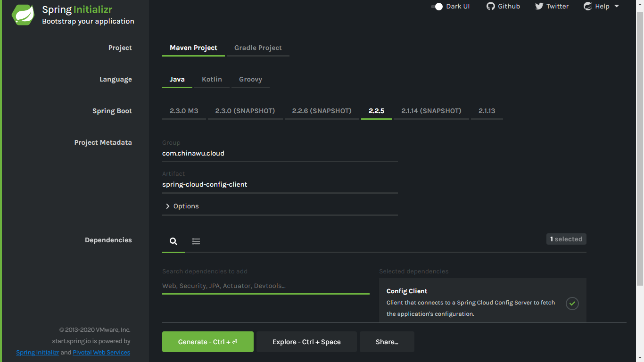Select Spring Boot version 2.2.5
This screenshot has width=644, height=362.
(x=376, y=111)
